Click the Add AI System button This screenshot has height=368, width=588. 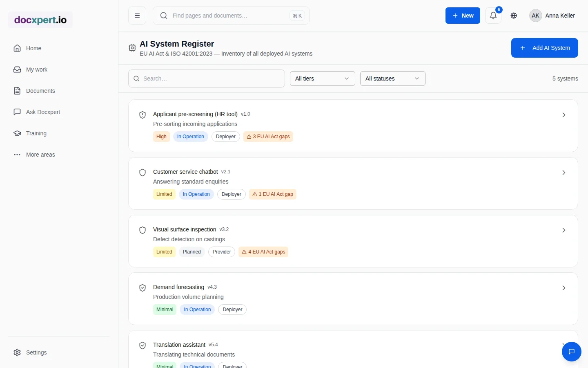[545, 48]
